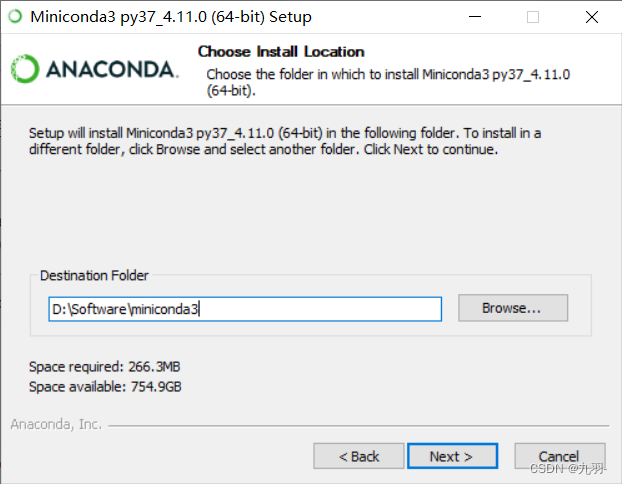
Task: Minimize the Miniconda3 Setup window
Action: 474,17
